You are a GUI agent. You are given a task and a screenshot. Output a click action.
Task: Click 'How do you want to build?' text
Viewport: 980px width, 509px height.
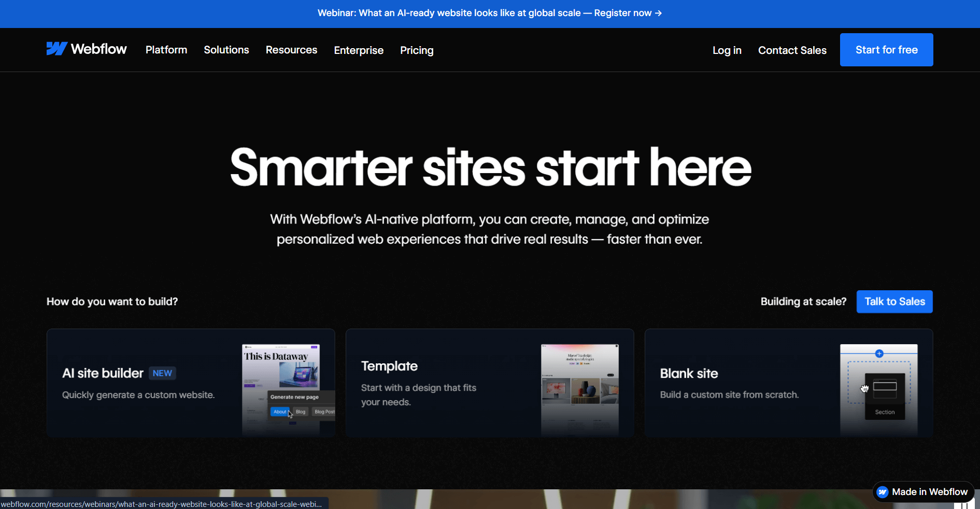[x=112, y=302]
